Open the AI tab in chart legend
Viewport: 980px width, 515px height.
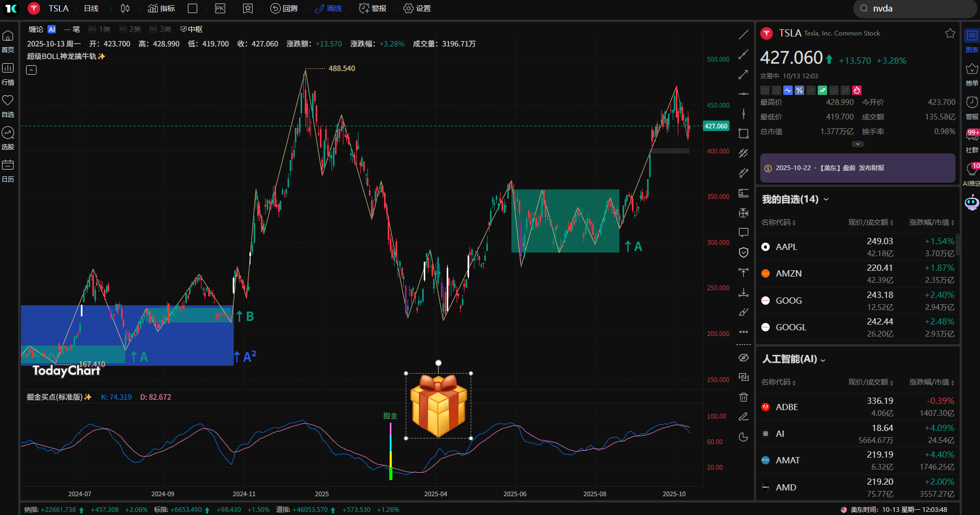point(51,29)
